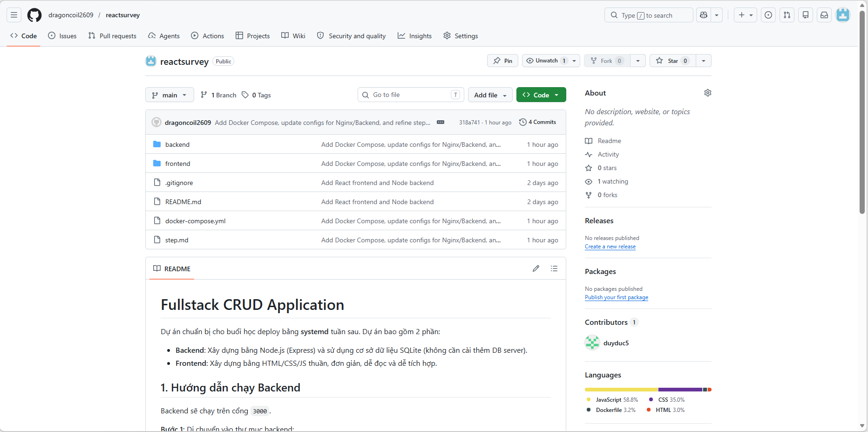Open Copilot chat icon
The image size is (868, 432).
pyautogui.click(x=704, y=15)
